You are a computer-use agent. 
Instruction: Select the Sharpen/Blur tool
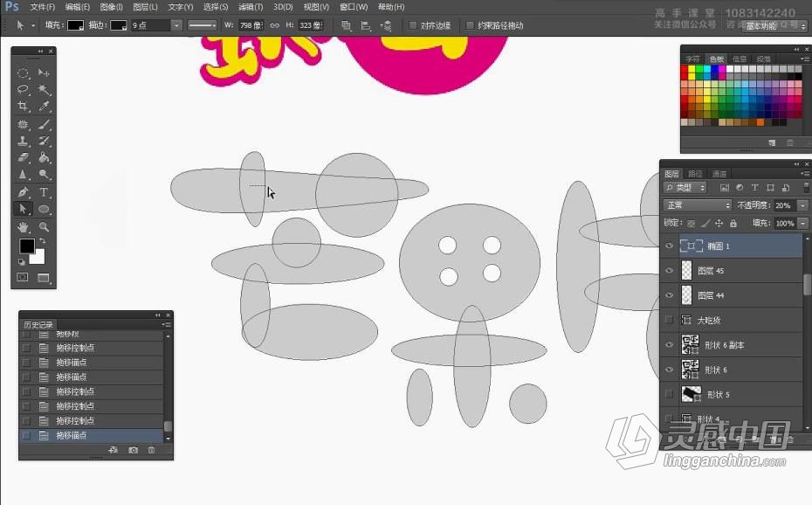pos(23,175)
